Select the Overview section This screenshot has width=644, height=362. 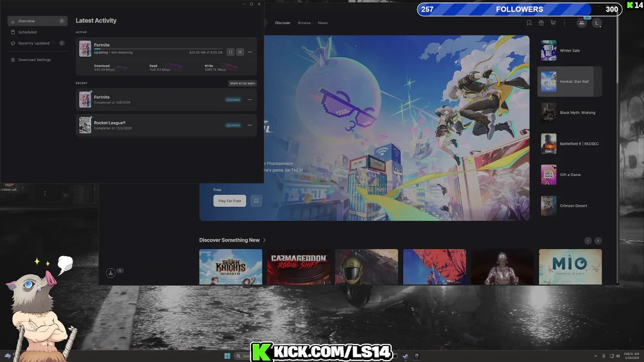(x=37, y=21)
